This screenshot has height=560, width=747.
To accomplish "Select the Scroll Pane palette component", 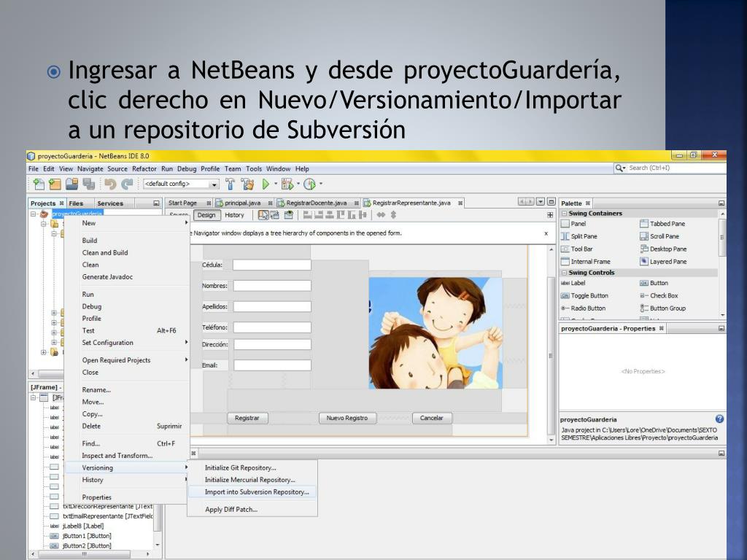I will click(659, 236).
